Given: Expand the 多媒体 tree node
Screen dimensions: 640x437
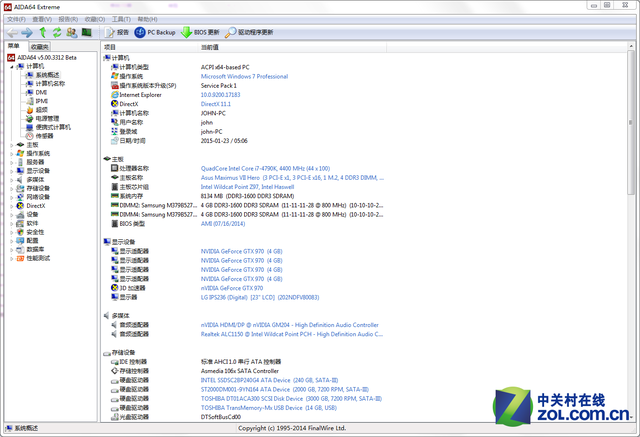Looking at the screenshot, I should click(x=11, y=180).
